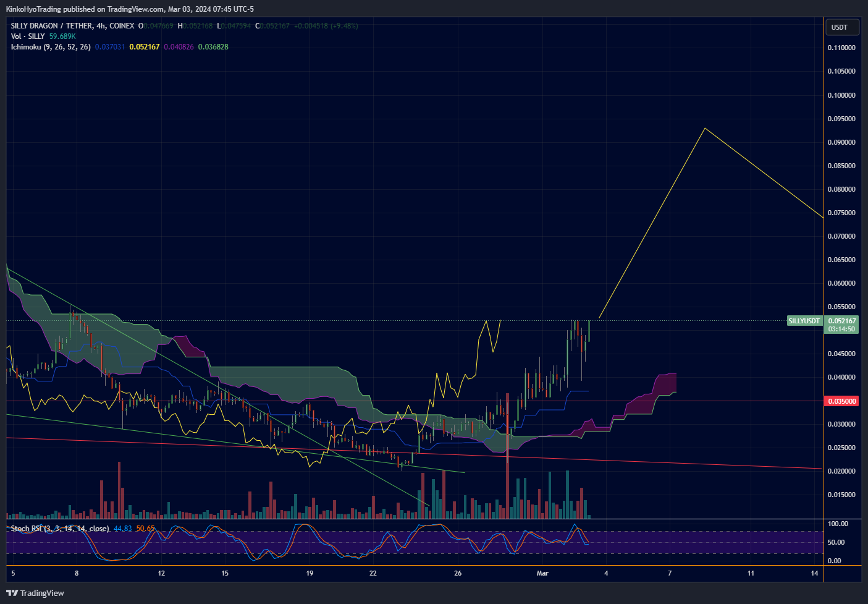Image resolution: width=868 pixels, height=604 pixels.
Task: Click the 0.080000 price axis label
Action: (x=841, y=189)
